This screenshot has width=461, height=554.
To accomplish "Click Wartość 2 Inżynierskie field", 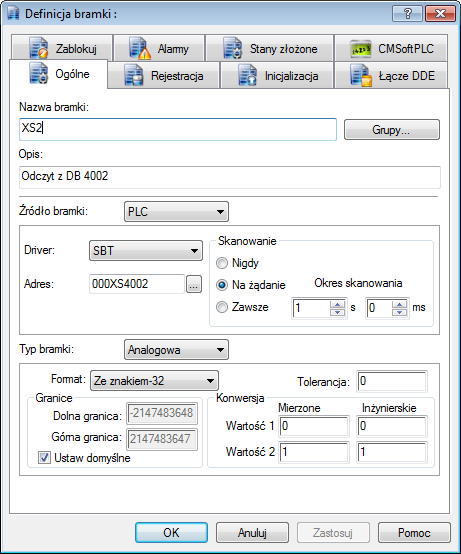I will click(x=392, y=452).
